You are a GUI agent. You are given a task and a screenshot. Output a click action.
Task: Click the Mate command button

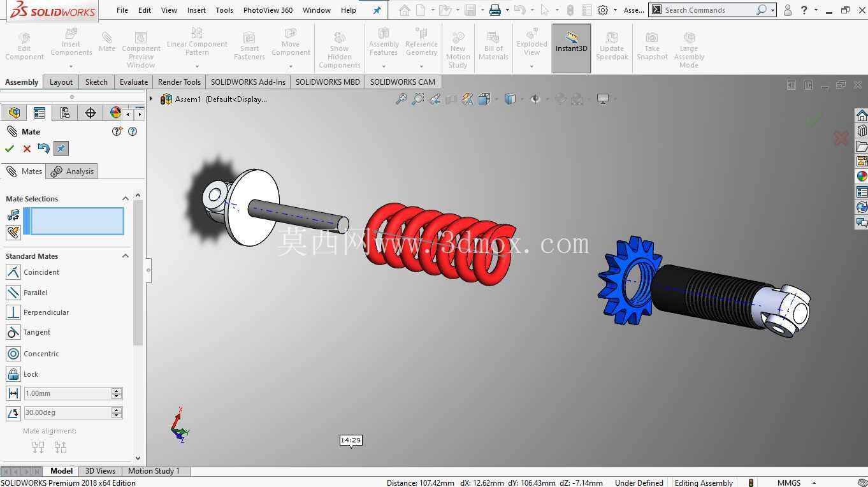click(107, 41)
